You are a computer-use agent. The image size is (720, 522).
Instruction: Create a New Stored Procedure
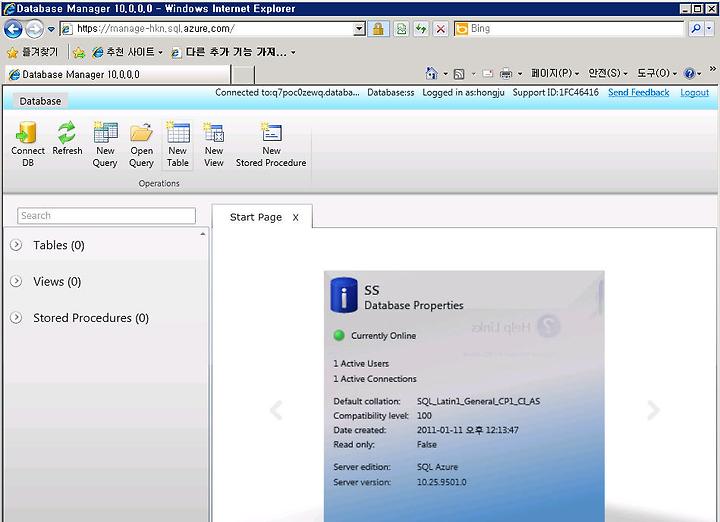tap(271, 144)
